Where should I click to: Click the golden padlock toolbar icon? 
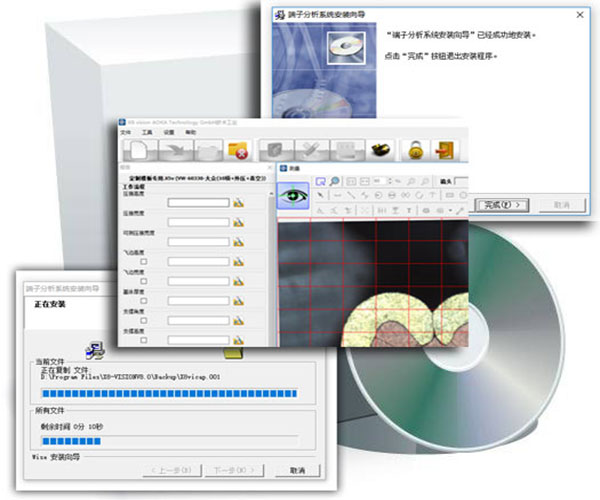(415, 150)
